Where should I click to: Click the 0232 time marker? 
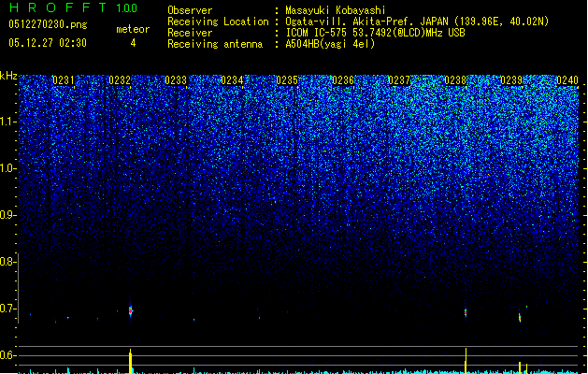[x=120, y=80]
